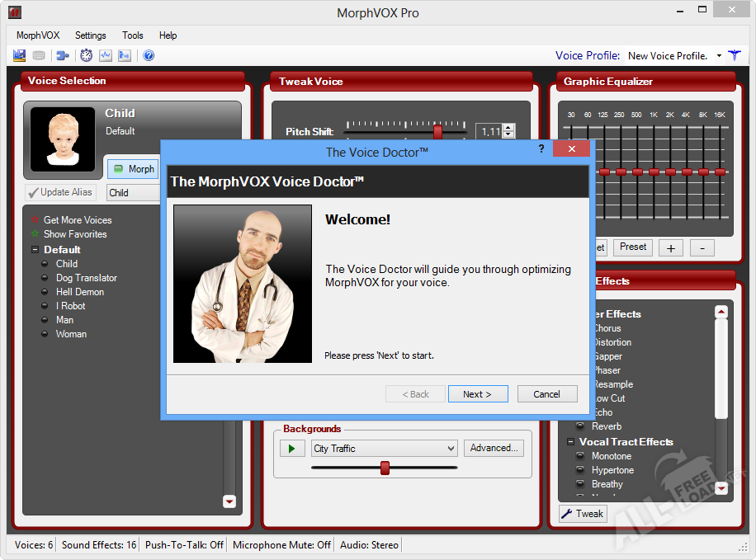Open the Voice Profile dropdown

click(x=719, y=56)
